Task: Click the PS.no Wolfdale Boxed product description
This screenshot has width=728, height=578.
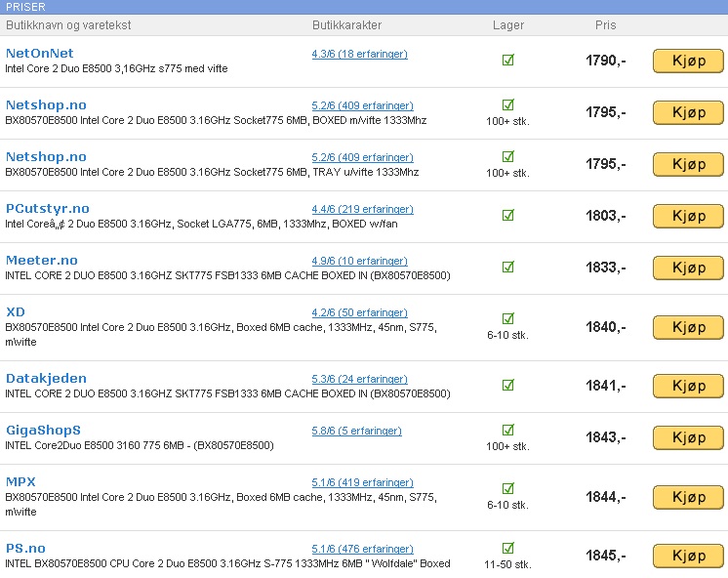Action: point(227,563)
